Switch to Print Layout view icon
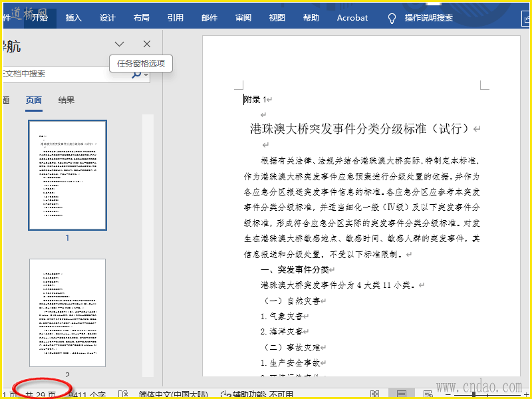Viewport: 532px width, 399px height. click(x=402, y=394)
